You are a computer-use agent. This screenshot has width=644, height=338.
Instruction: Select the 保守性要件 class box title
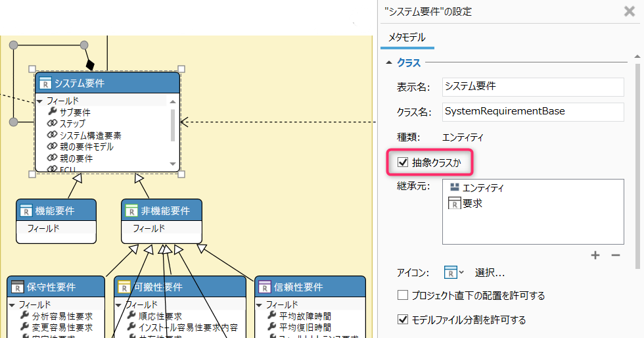point(51,287)
